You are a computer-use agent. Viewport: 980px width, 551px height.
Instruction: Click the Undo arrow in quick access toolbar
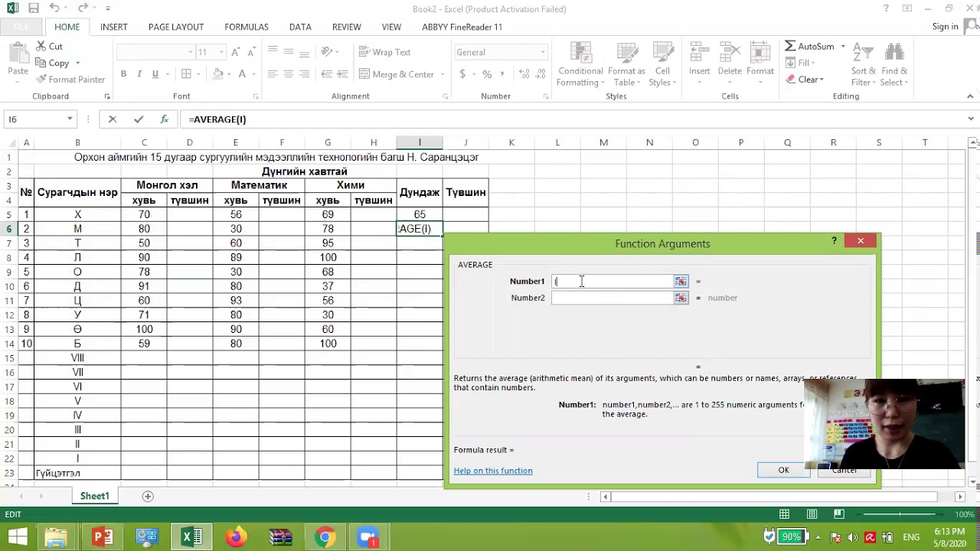54,8
